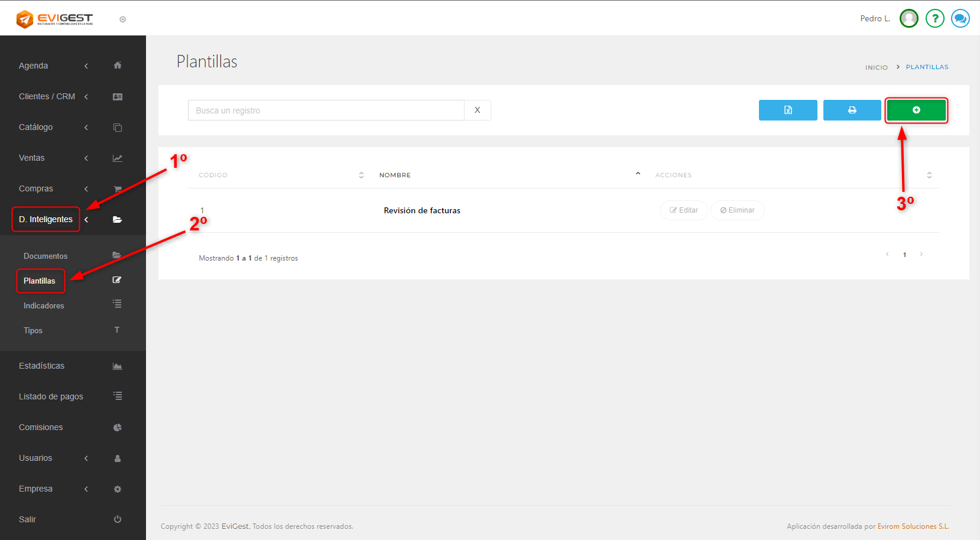Open Indicadores in the sidebar submenu
The width and height of the screenshot is (980, 540).
point(44,305)
